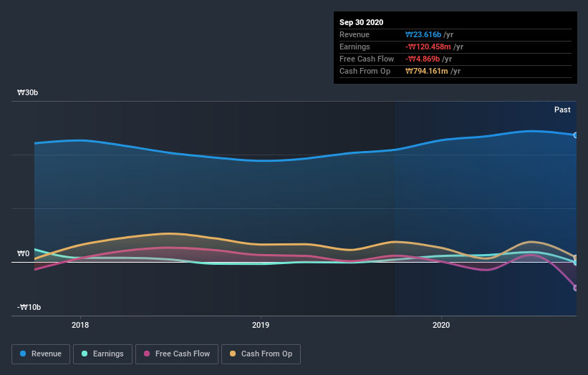588x375 pixels.
Task: Click the Past label in chart
Action: pyautogui.click(x=562, y=109)
